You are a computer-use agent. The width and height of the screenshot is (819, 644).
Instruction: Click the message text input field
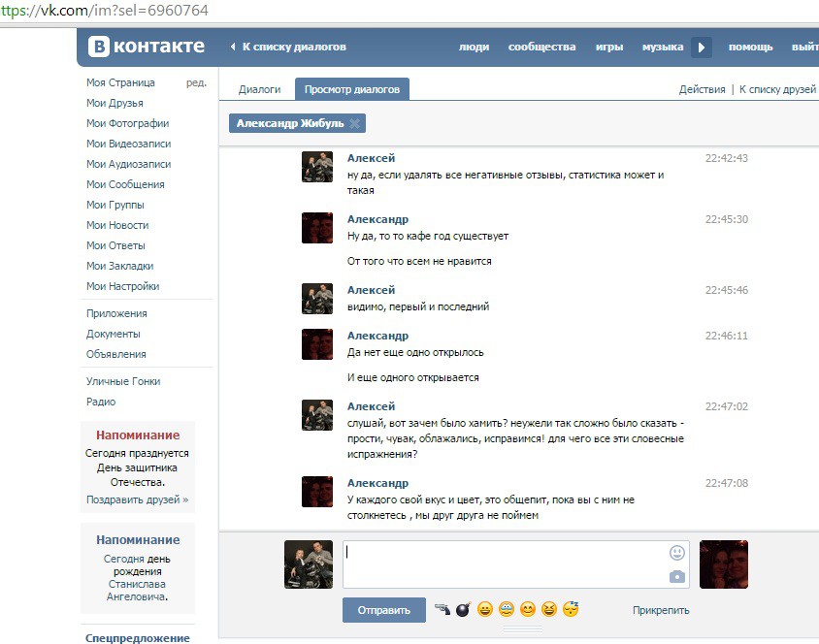tap(505, 564)
